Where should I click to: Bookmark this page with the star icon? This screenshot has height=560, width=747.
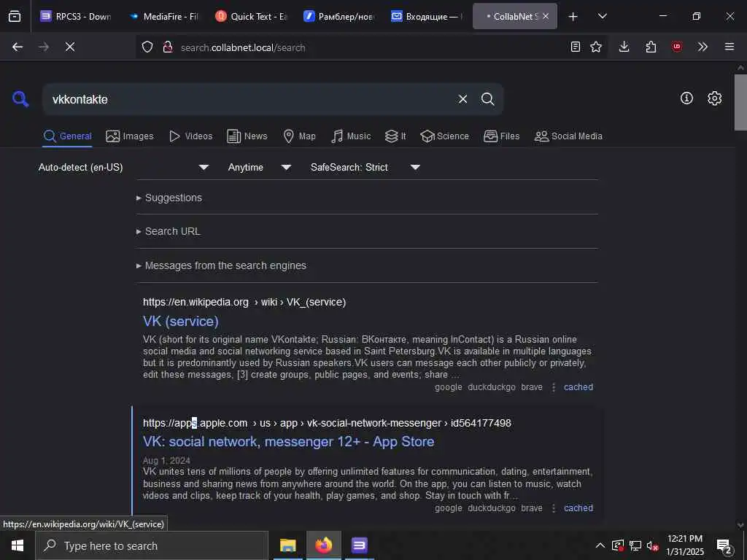595,47
